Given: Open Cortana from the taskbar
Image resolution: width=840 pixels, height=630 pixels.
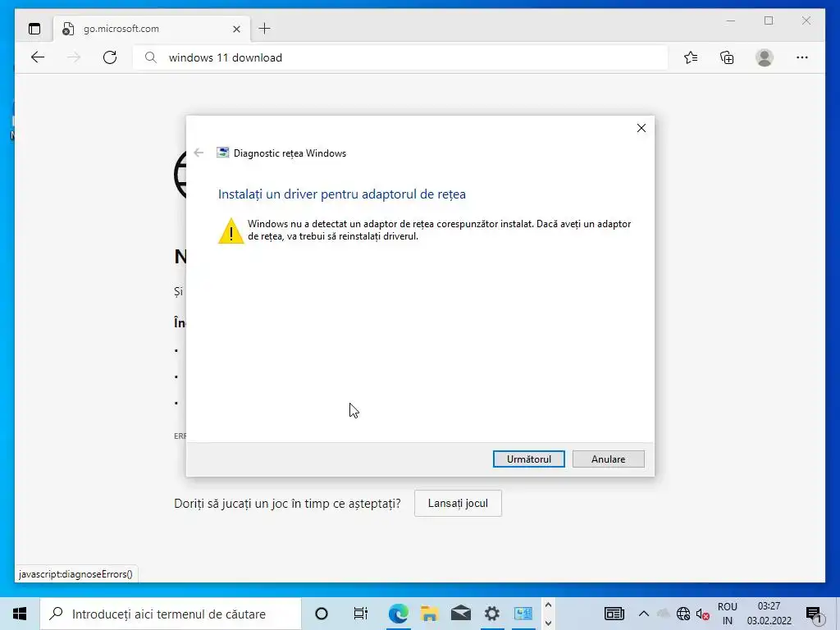Looking at the screenshot, I should (x=322, y=614).
